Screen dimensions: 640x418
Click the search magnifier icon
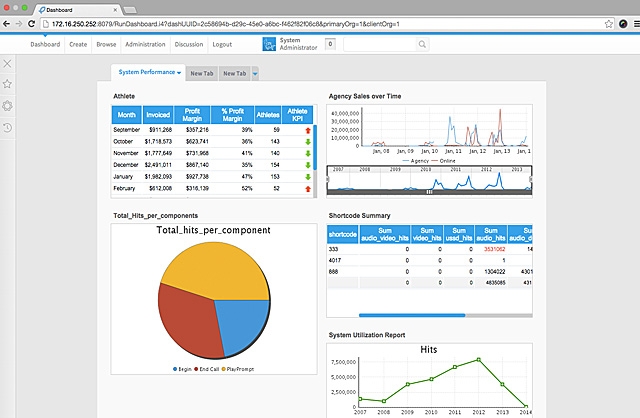point(422,44)
